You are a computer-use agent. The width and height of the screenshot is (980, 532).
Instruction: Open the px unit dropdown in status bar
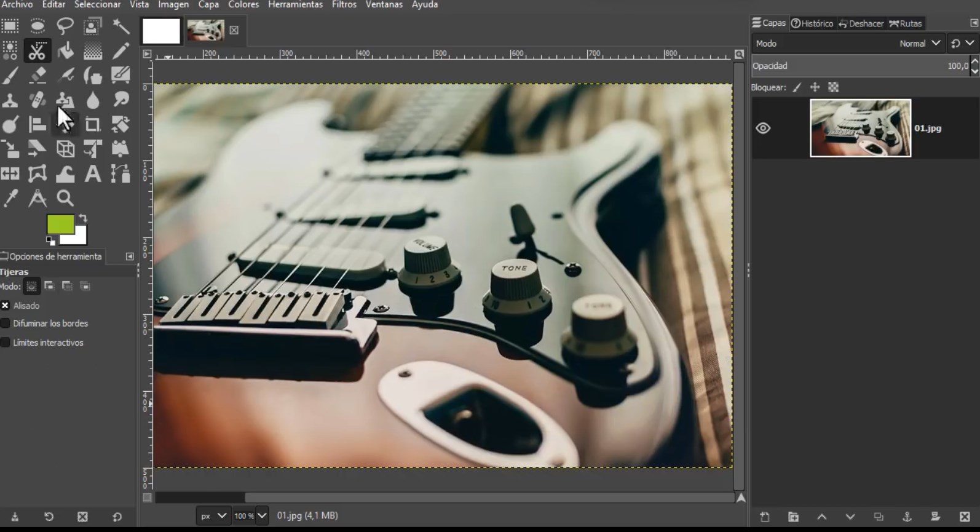[x=213, y=515]
